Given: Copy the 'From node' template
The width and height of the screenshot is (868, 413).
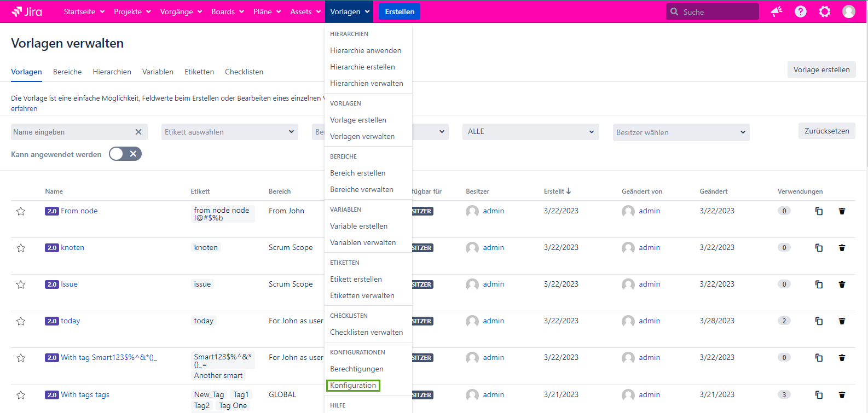Looking at the screenshot, I should tap(819, 211).
